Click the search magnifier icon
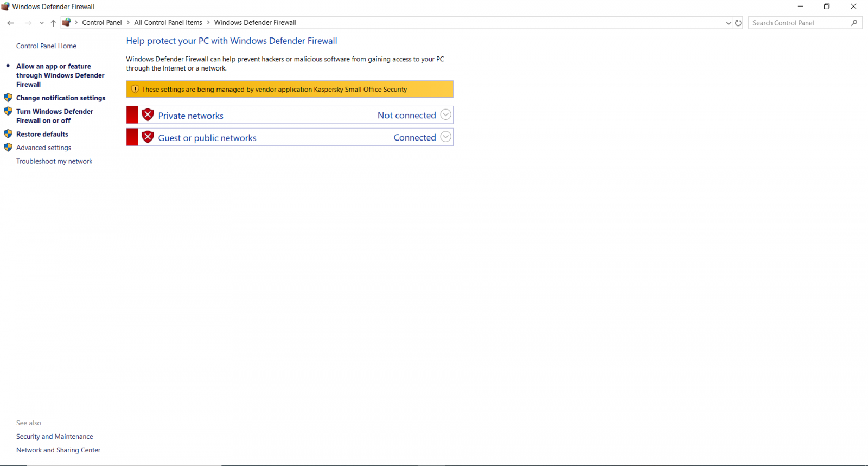This screenshot has width=868, height=466. coord(854,23)
